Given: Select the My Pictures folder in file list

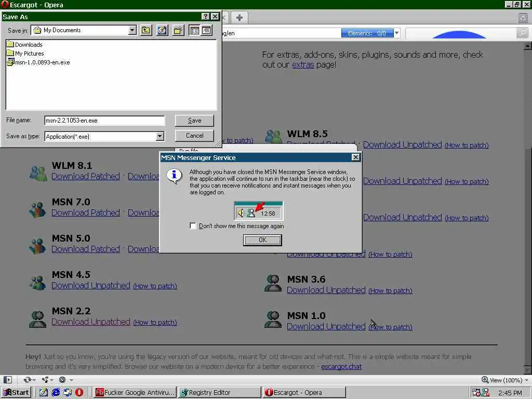Looking at the screenshot, I should coord(25,54).
